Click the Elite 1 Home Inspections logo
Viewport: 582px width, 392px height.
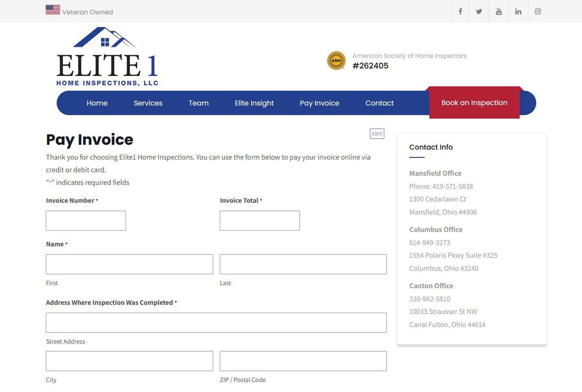click(x=107, y=57)
